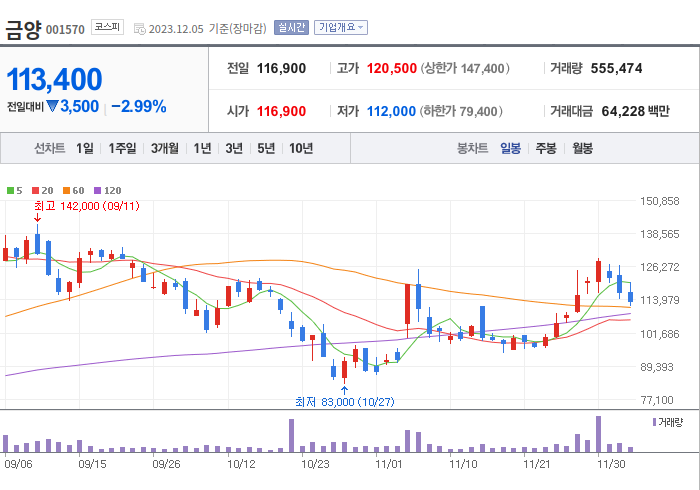The width and height of the screenshot is (700, 490).
Task: Click the 고가 value 120,500
Action: tap(392, 68)
